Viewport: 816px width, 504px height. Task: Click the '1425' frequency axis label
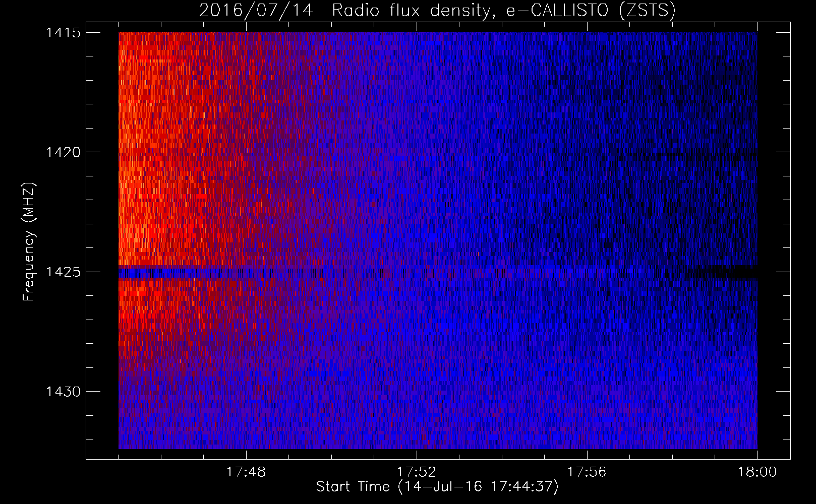[x=63, y=272]
